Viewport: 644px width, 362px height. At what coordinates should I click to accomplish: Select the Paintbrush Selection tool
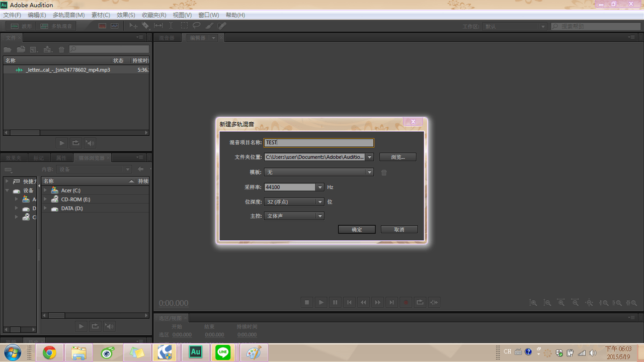point(209,26)
